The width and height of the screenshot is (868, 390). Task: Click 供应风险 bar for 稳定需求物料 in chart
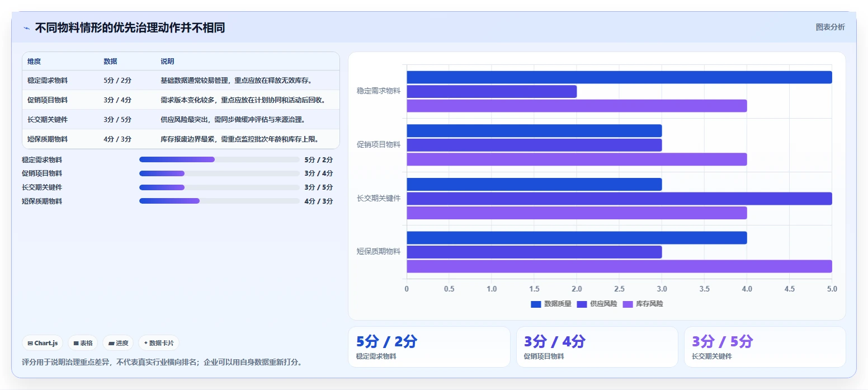coord(492,91)
